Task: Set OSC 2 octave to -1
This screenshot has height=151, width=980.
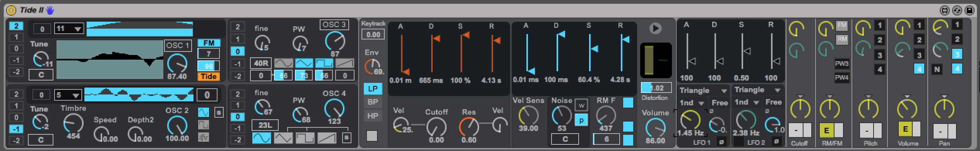Action: click(16, 129)
